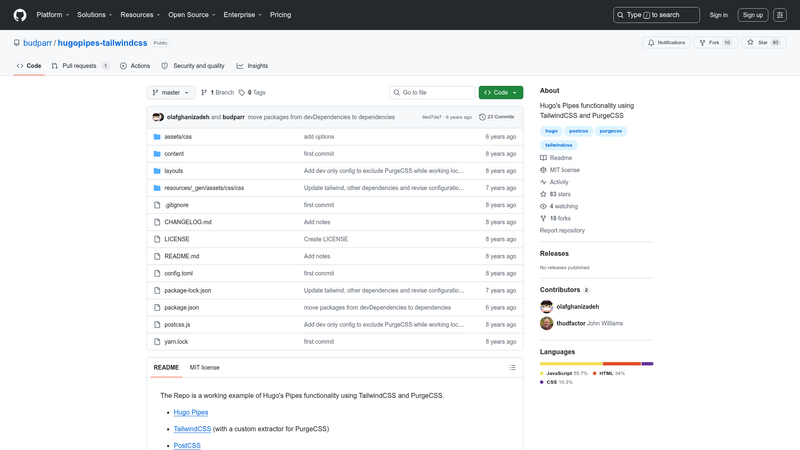Click file icon next to package.json

(157, 308)
